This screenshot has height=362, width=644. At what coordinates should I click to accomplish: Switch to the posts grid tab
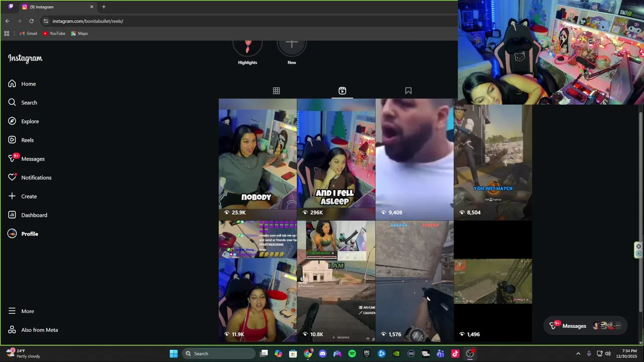[x=276, y=90]
